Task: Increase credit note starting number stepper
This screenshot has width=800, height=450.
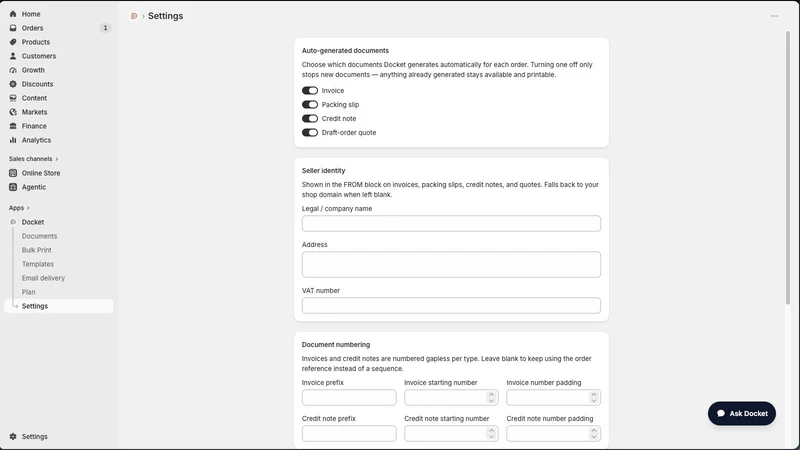Action: coord(491,431)
